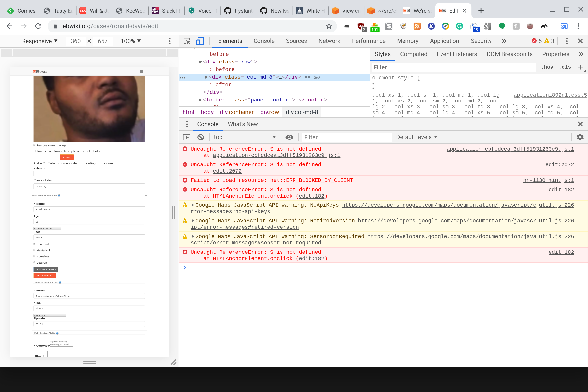Clear the console messages
Screen dimensions: 588x392
point(201,137)
